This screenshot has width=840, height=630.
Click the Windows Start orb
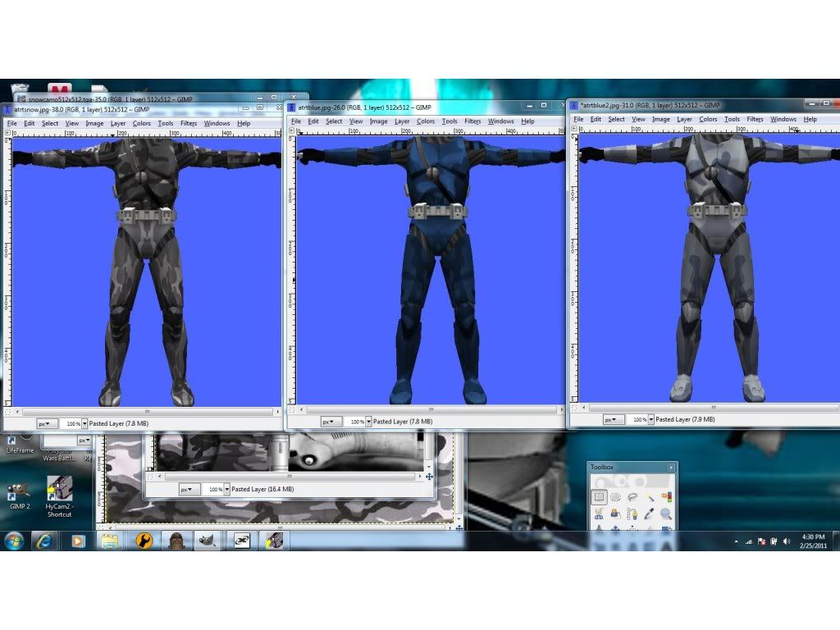(14, 541)
